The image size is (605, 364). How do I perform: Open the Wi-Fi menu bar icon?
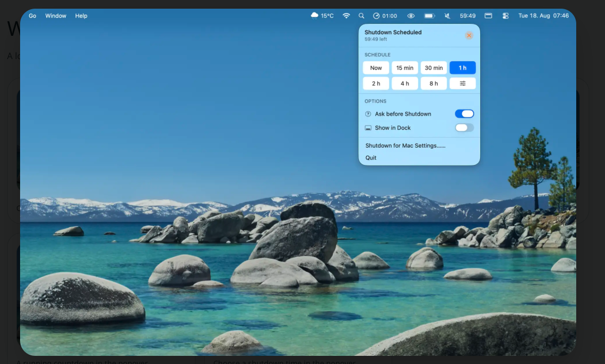click(x=346, y=16)
